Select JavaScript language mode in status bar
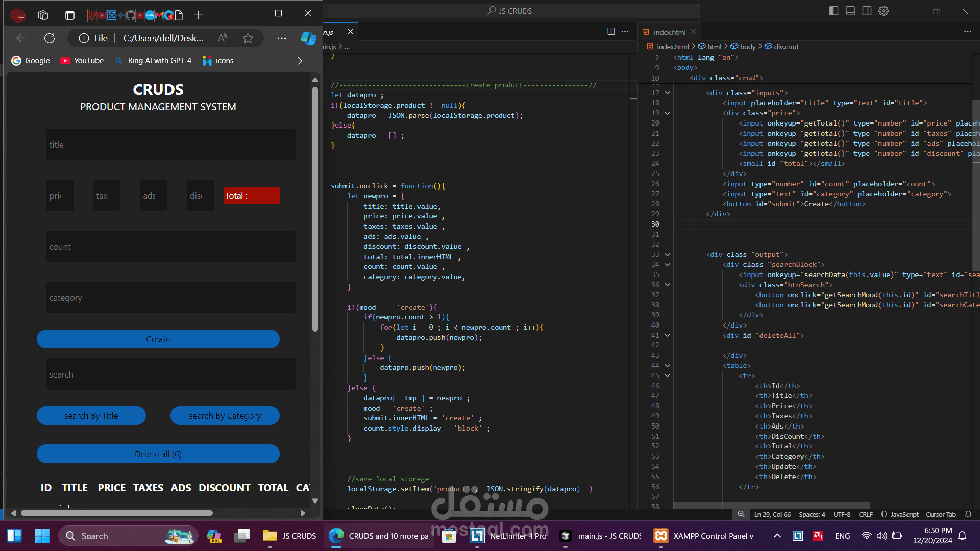The image size is (980, 551). (x=904, y=514)
